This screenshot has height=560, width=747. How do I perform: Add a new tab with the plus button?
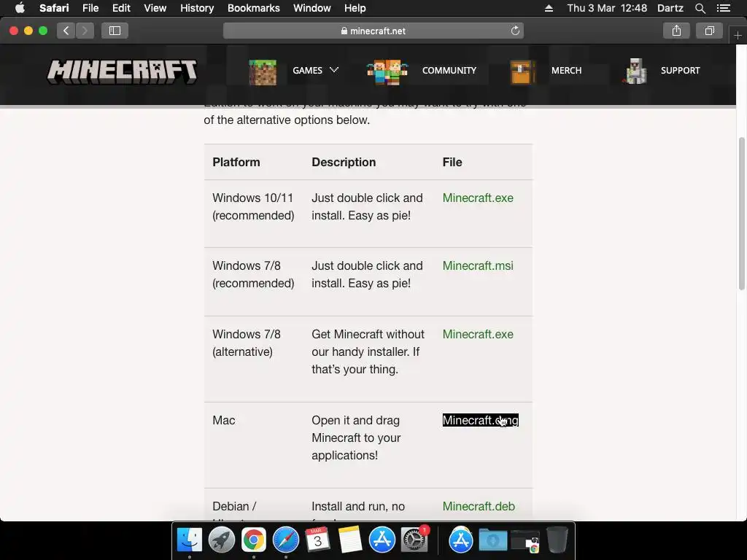(738, 35)
